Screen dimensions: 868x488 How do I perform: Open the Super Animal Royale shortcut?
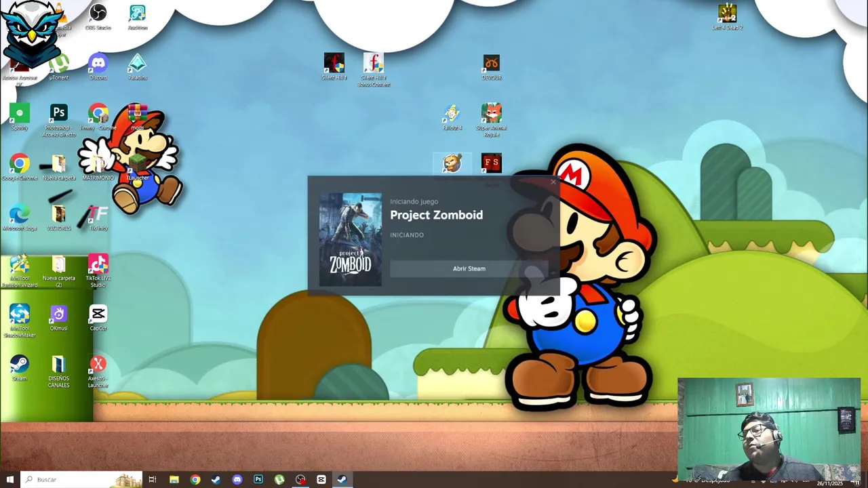pyautogui.click(x=492, y=121)
